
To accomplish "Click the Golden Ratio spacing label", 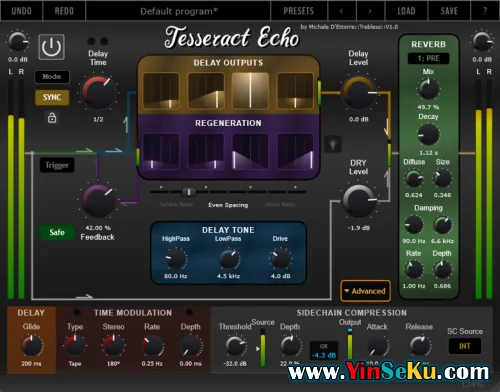I will click(176, 204).
